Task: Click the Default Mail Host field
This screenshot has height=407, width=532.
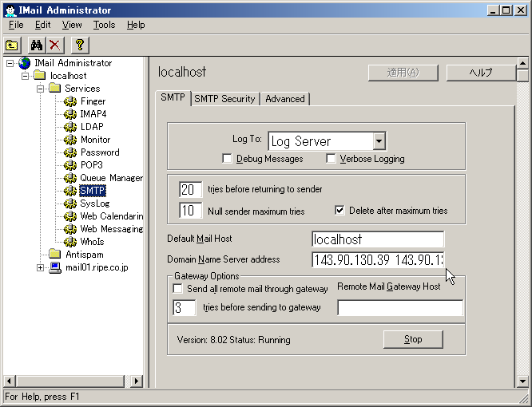Action: tap(378, 239)
